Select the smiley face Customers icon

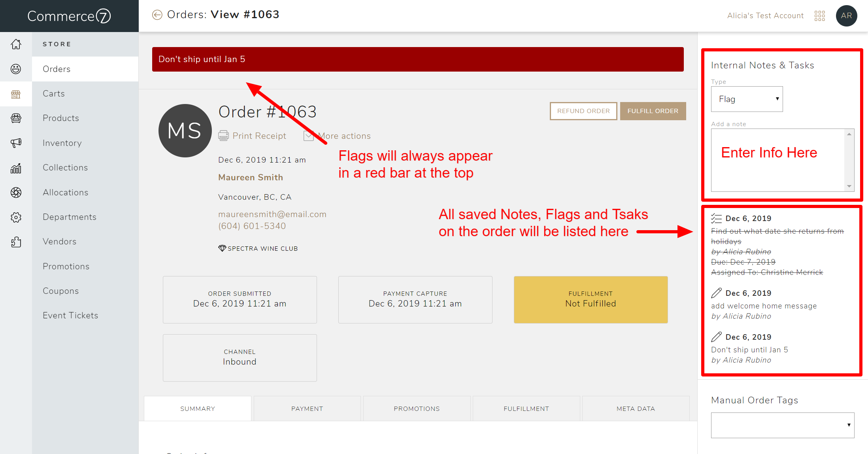tap(16, 69)
